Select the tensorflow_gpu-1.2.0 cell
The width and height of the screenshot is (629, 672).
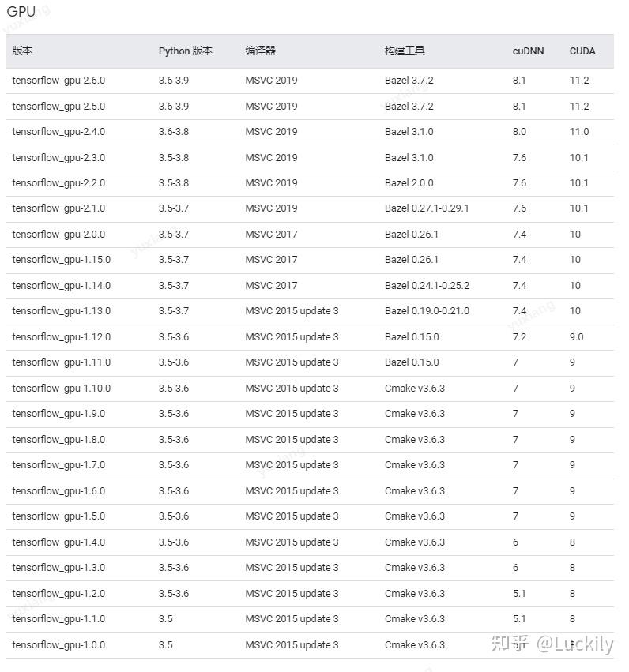58,594
